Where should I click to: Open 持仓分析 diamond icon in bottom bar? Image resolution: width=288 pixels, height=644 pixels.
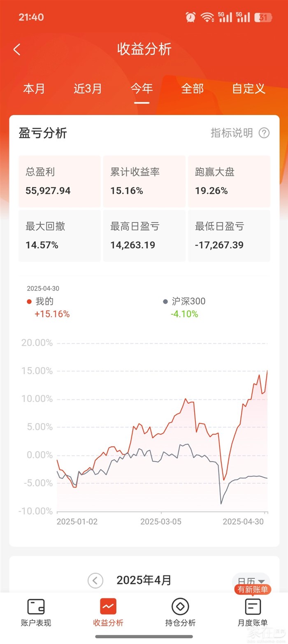coord(180,607)
